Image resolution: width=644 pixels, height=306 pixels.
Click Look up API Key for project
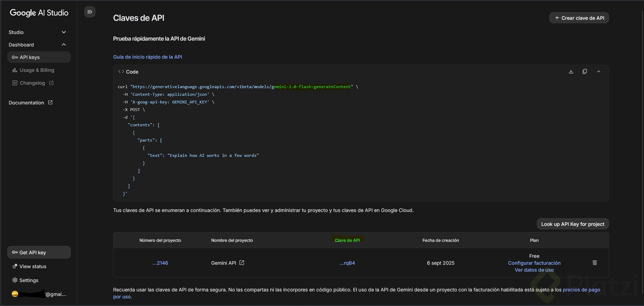tap(573, 224)
